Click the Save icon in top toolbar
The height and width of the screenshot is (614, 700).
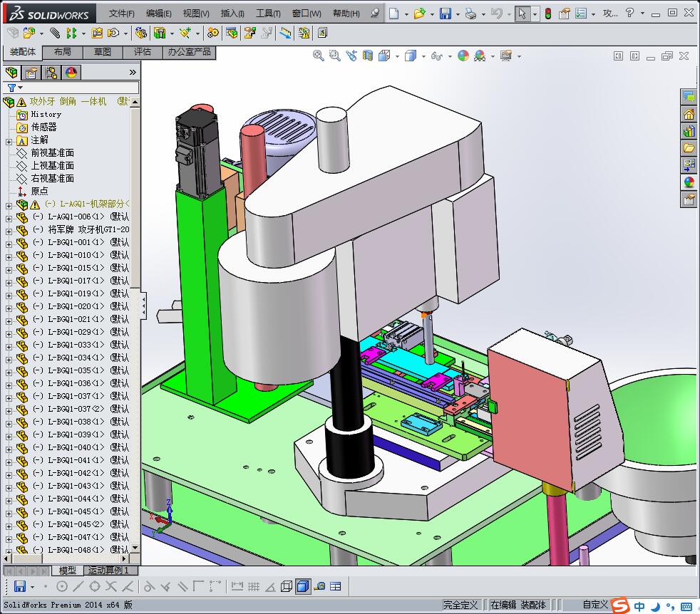pyautogui.click(x=445, y=14)
